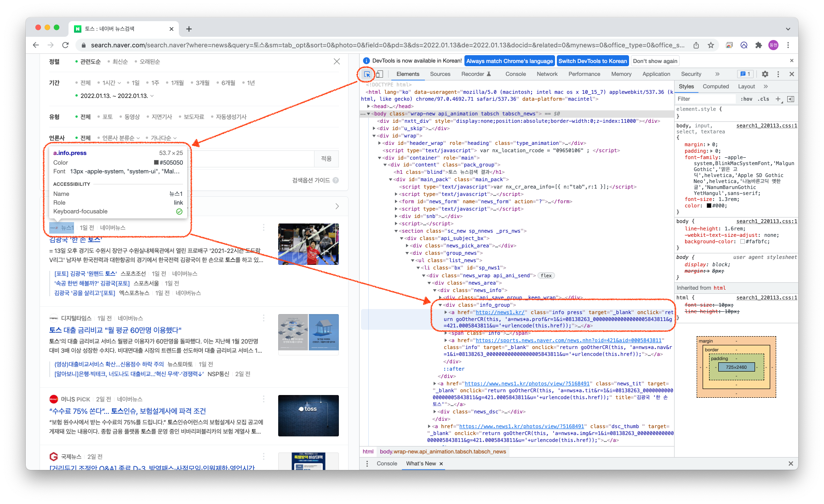This screenshot has height=504, width=824.
Task: Toggle the :hov element state button
Action: point(746,99)
